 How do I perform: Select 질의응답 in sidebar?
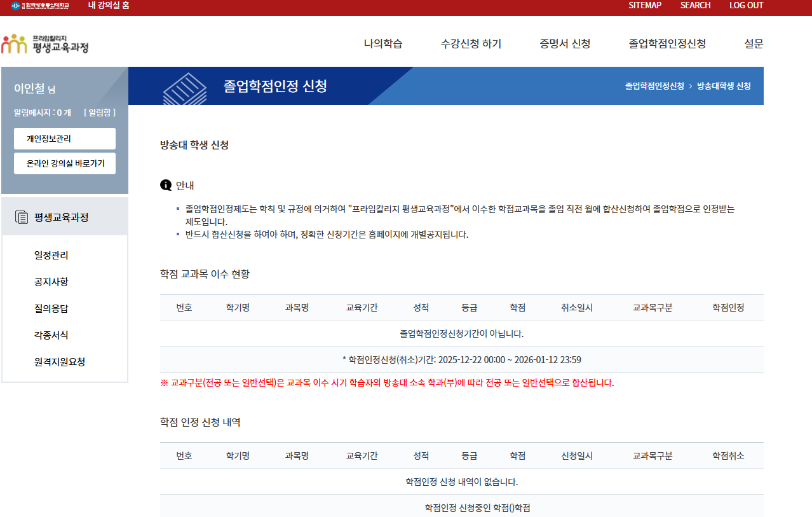tap(51, 308)
